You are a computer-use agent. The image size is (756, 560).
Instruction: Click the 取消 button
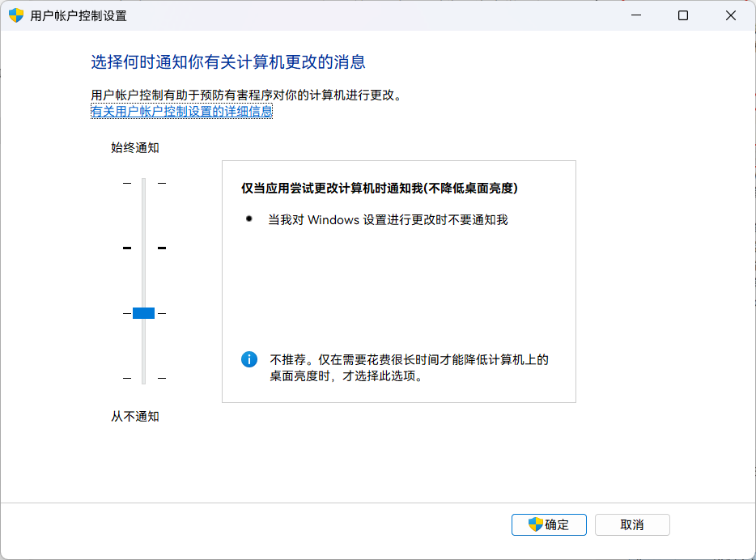[x=632, y=524]
